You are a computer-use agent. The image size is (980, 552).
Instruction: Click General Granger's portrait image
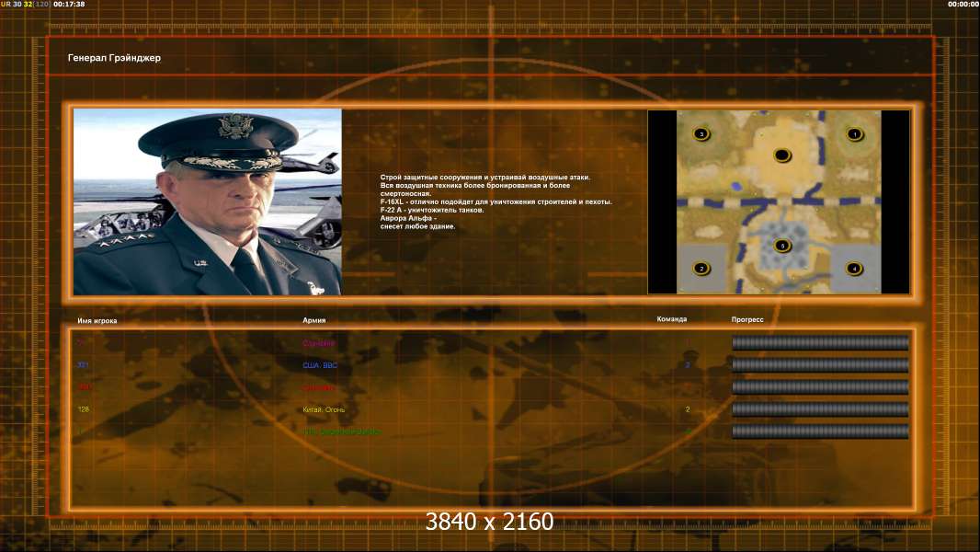(208, 201)
